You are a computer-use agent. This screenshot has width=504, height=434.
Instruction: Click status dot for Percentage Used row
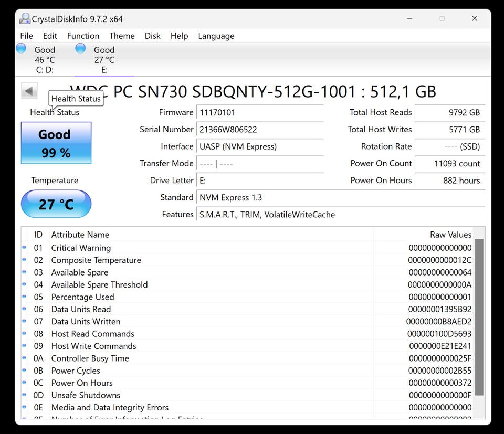coord(24,297)
